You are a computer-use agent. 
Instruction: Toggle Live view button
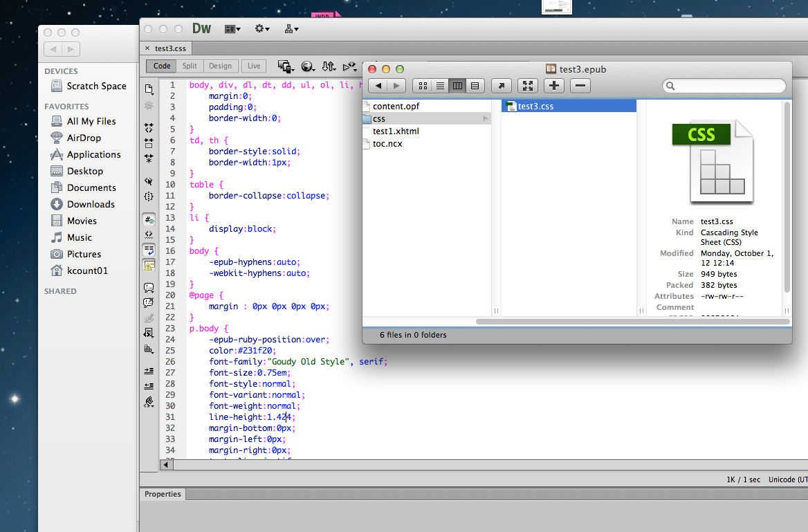pyautogui.click(x=254, y=66)
